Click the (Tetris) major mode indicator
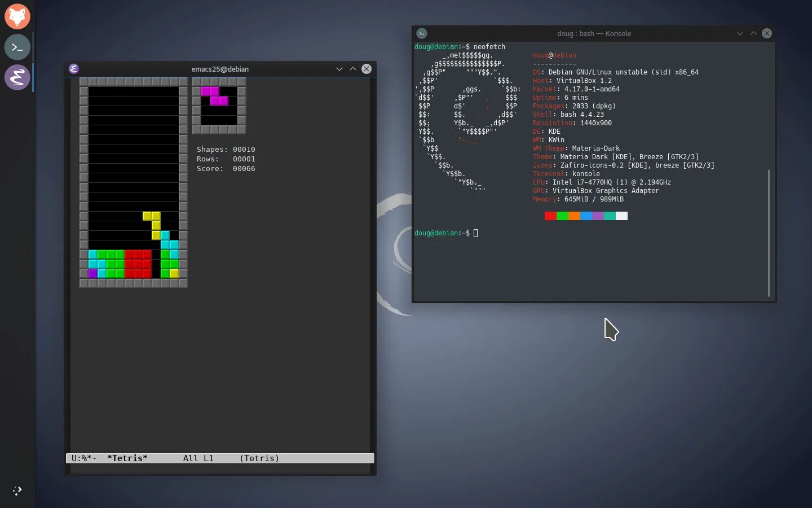 coord(259,458)
